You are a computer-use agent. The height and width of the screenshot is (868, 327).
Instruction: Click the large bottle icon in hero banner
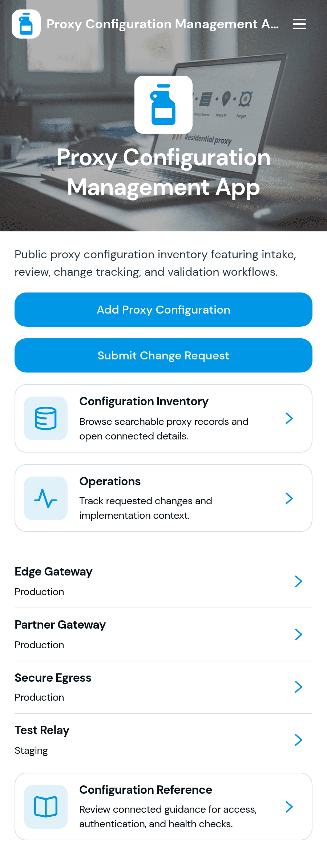pyautogui.click(x=163, y=105)
